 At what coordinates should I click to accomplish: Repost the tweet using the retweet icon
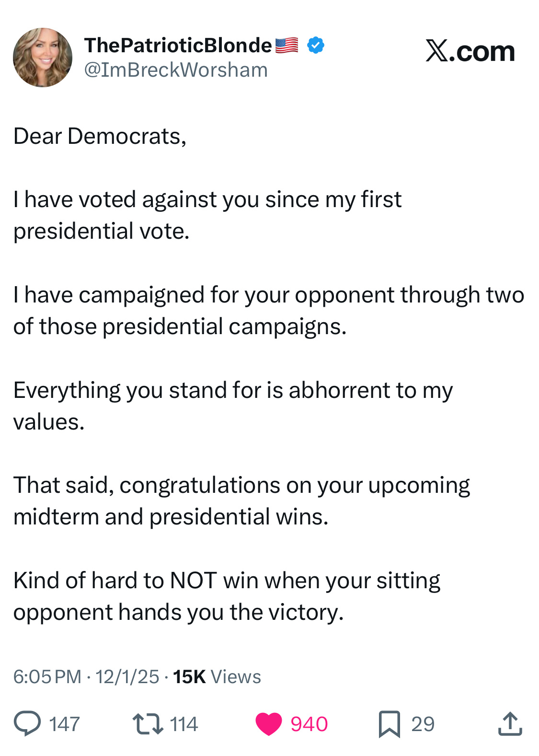[148, 724]
